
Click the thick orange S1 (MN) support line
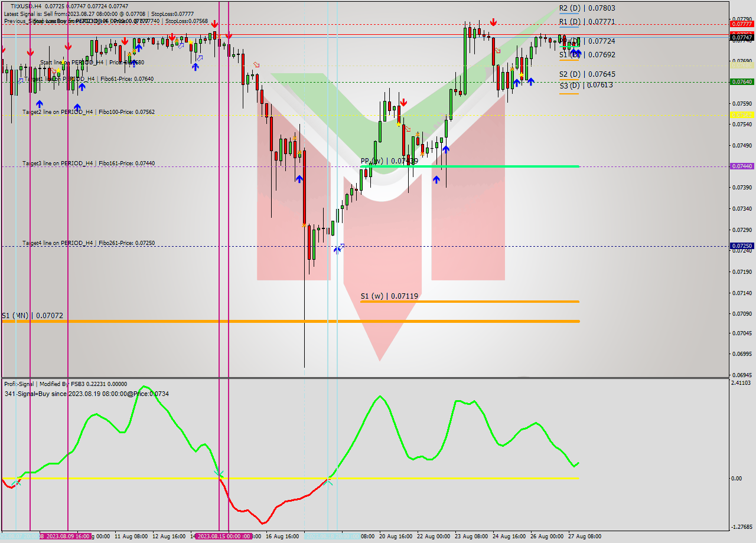tap(290, 321)
